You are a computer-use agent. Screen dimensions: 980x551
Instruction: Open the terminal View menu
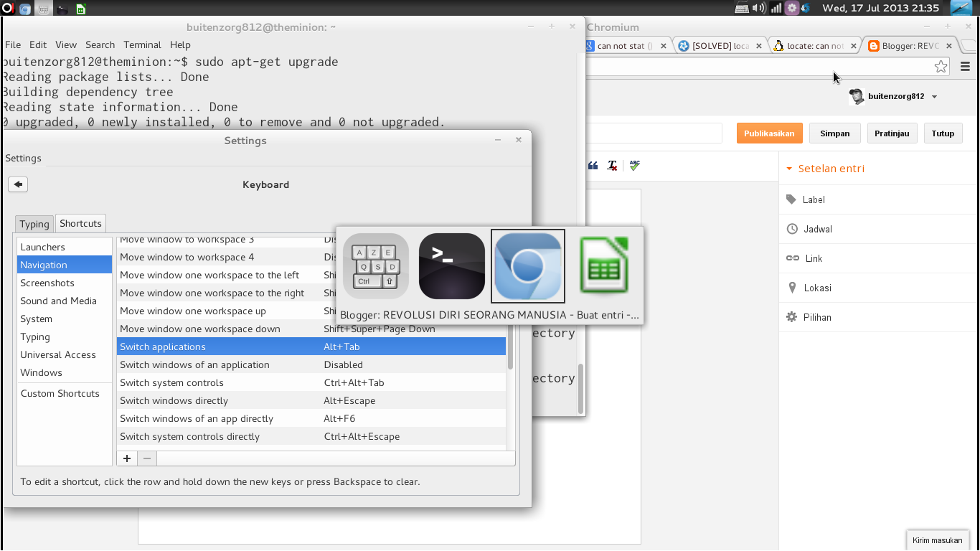tap(66, 44)
